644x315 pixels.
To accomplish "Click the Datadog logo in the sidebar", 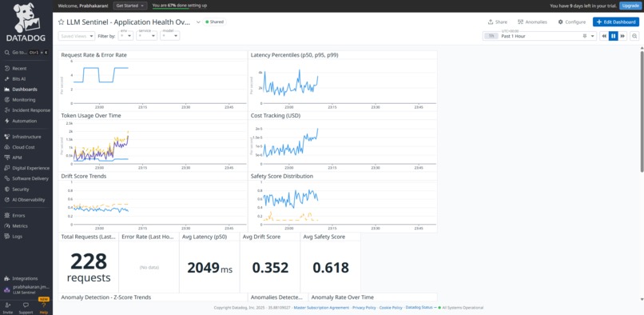I will 26,22.
